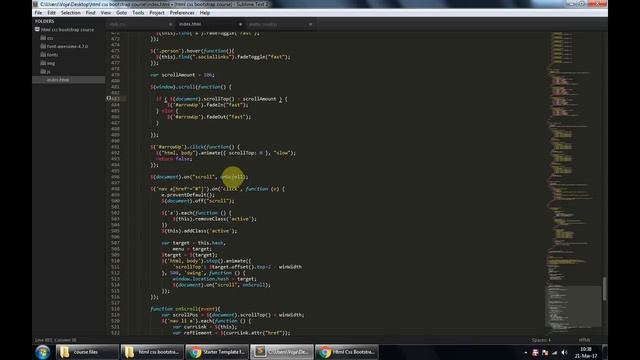
Task: Switch to Chrome 'Html Css Bootstra...' taskbar window
Action: (x=347, y=352)
